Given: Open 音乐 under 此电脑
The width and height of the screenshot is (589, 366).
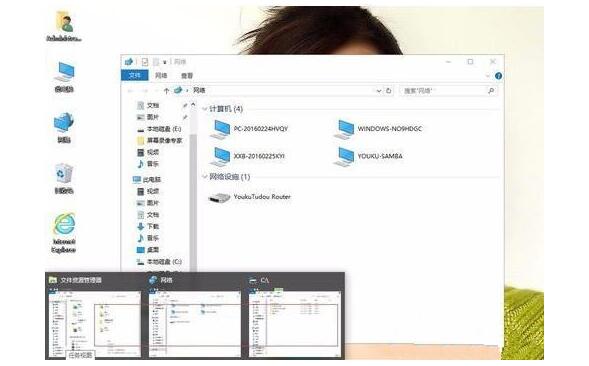Looking at the screenshot, I should (x=148, y=238).
